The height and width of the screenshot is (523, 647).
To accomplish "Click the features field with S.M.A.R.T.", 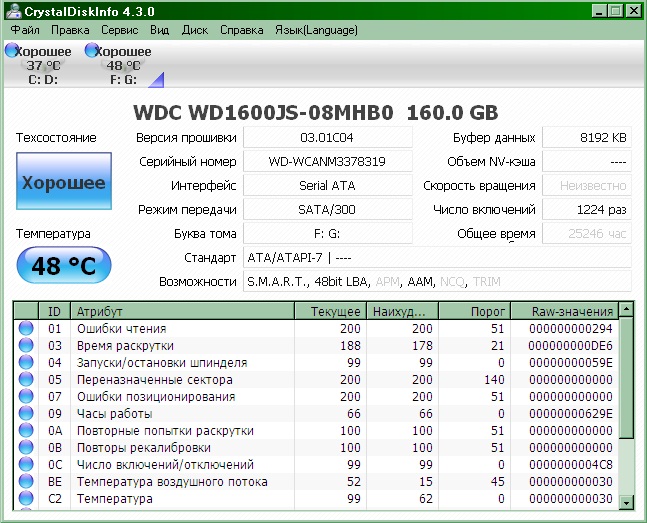I will pos(437,282).
